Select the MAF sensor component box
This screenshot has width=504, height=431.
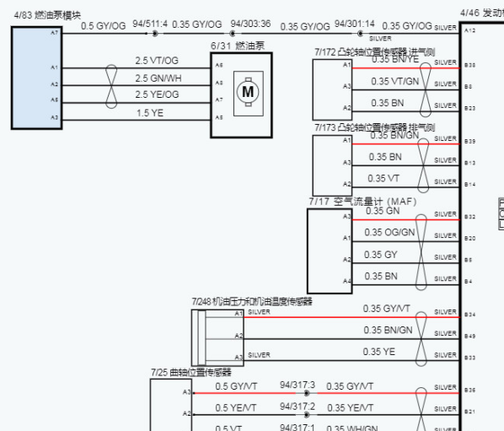[x=330, y=251]
